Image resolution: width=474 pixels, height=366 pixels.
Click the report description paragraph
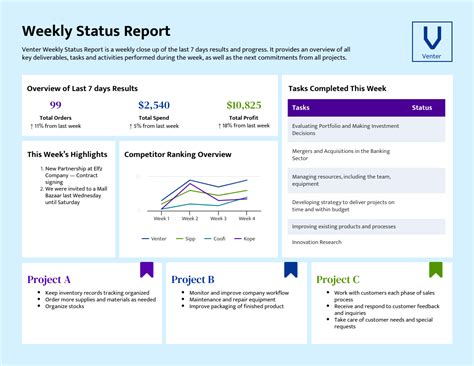186,54
